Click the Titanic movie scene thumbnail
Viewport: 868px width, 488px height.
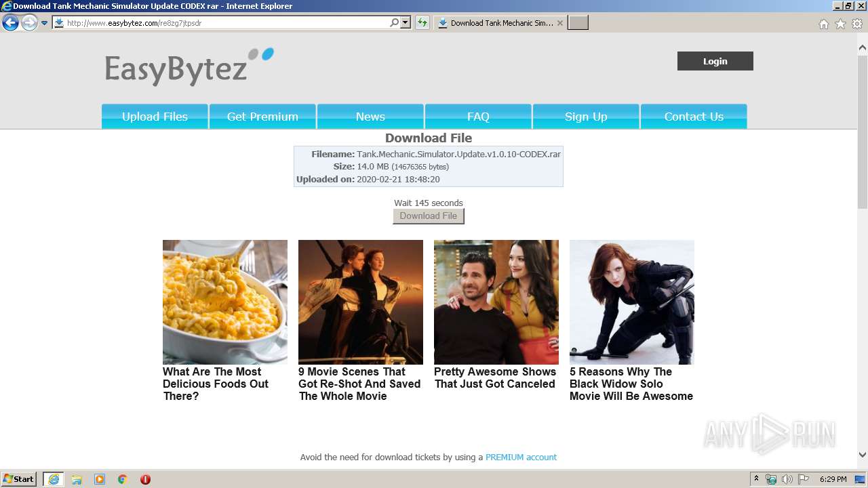point(361,302)
